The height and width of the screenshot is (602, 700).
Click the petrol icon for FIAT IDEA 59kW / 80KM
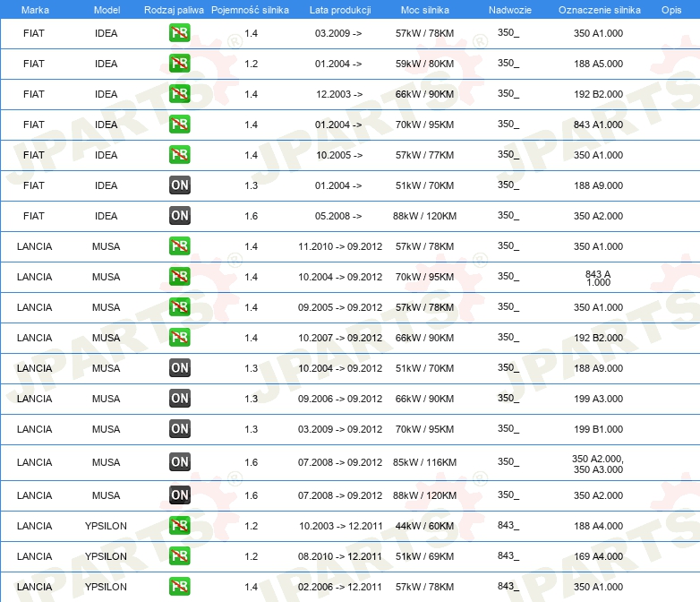pos(179,64)
